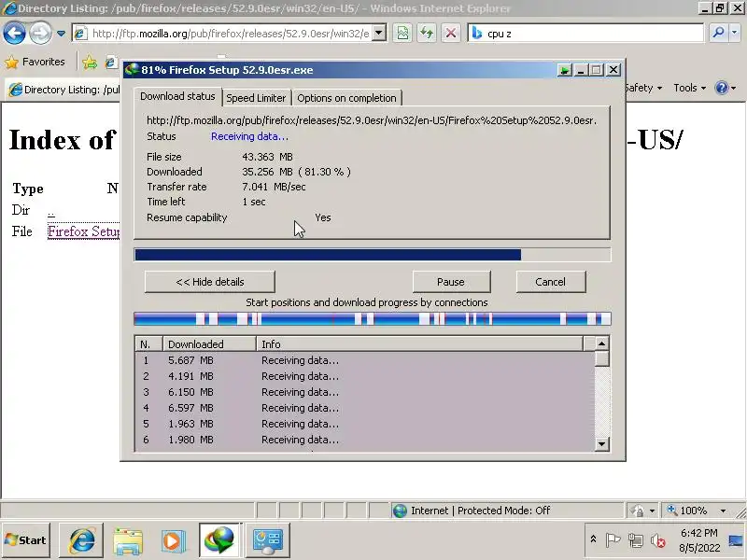The image size is (747, 560).
Task: Click the Action Center flag tray icon
Action: [x=613, y=540]
